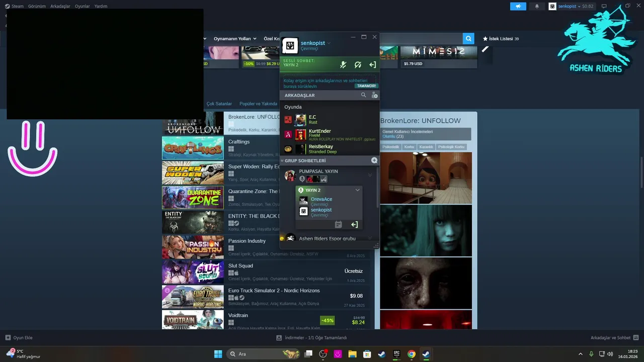Screen dimensions: 644x362
Task: Show hidden icons chevron in system tray
Action: [x=581, y=354]
